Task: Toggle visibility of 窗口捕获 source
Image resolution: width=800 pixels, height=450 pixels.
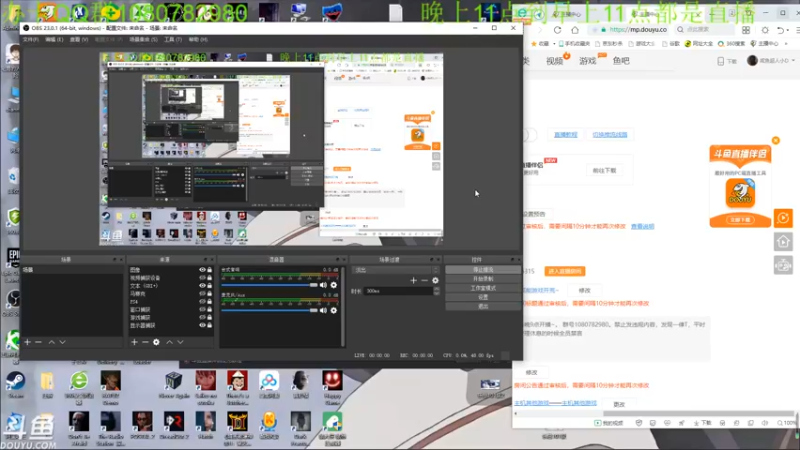Action: pos(203,309)
